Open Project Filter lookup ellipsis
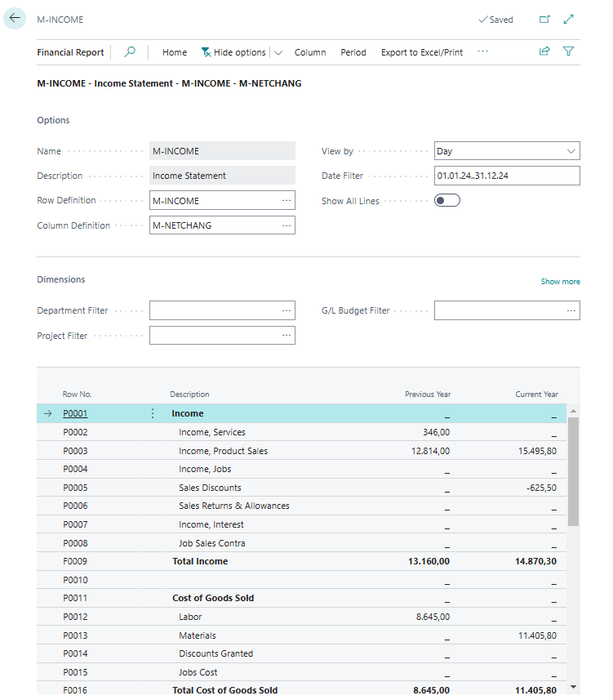Image resolution: width=613 pixels, height=700 pixels. click(287, 335)
